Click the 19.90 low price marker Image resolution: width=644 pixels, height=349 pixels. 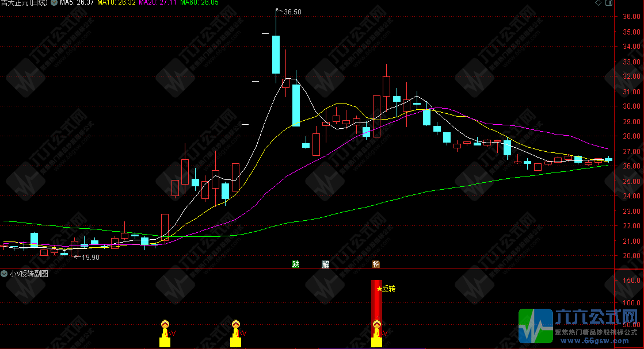pyautogui.click(x=90, y=258)
